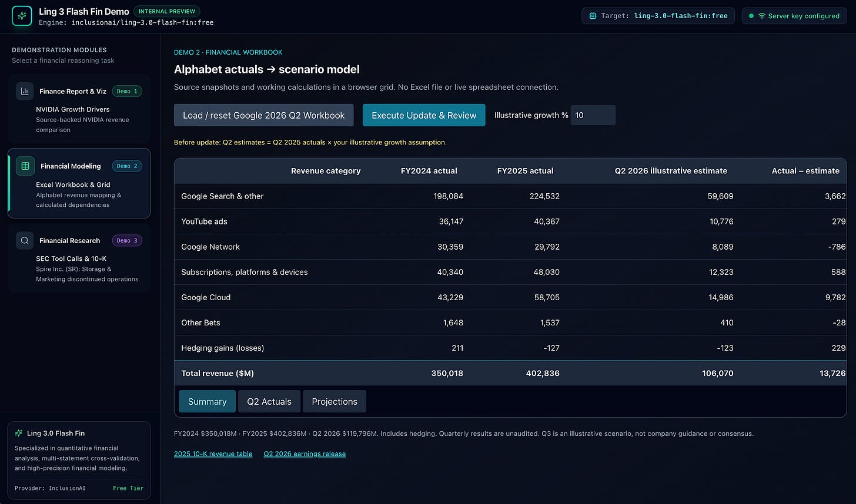Click the Q2 2026 illustrative estimate header
The width and height of the screenshot is (856, 504).
[671, 171]
